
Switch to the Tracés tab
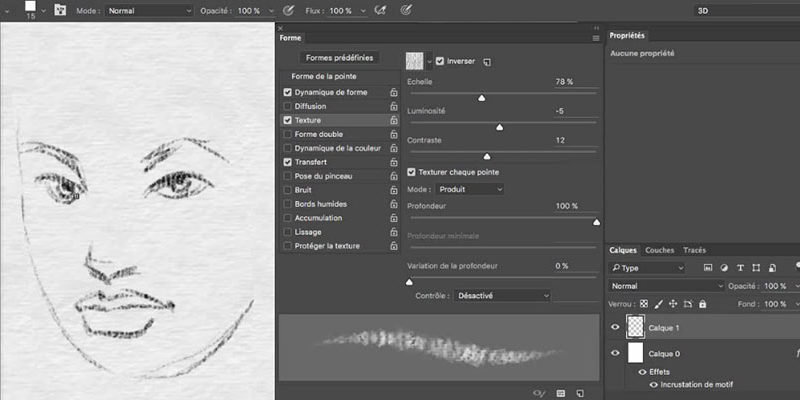point(694,250)
